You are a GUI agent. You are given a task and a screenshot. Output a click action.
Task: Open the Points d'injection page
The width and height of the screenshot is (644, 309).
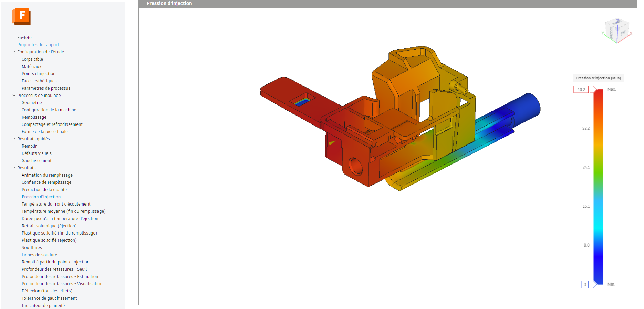[39, 74]
